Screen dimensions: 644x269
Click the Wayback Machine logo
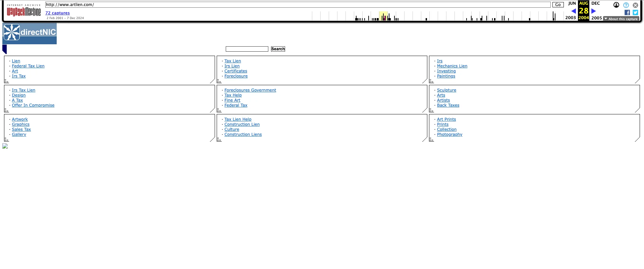pos(24,12)
